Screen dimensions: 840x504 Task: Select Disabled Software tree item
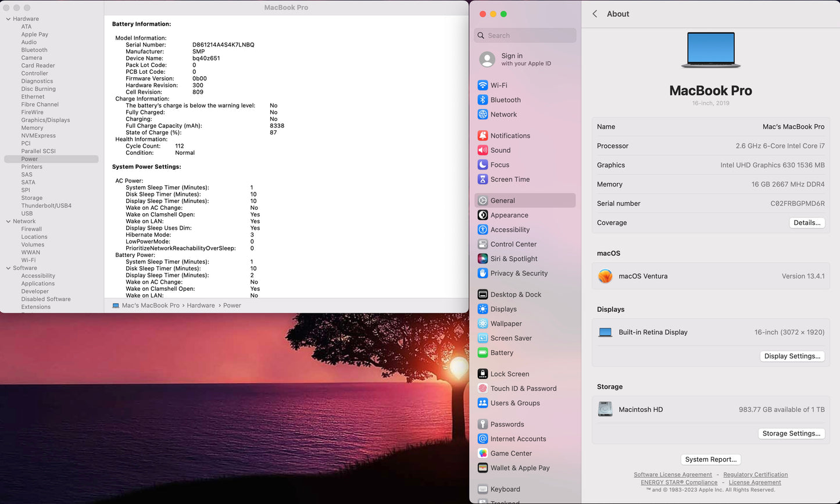[x=46, y=299]
